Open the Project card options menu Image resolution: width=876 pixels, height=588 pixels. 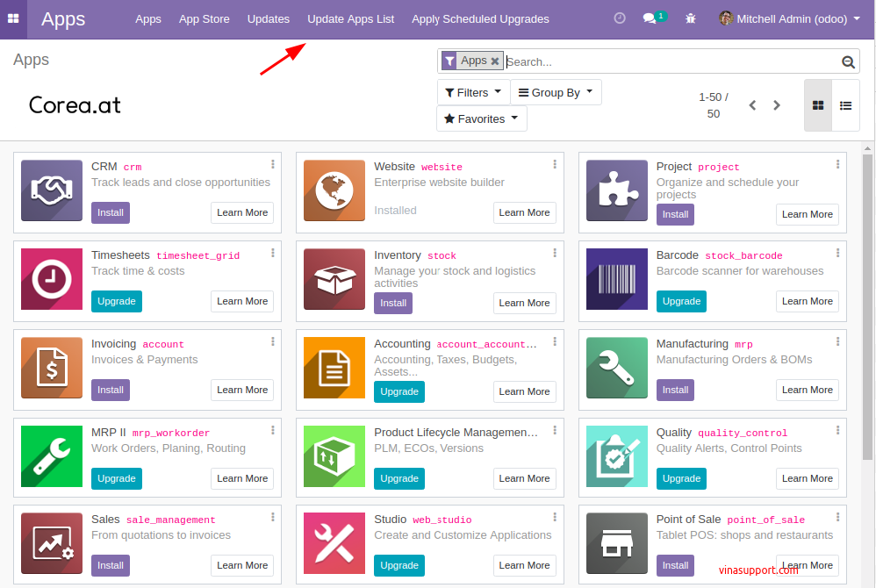point(837,164)
